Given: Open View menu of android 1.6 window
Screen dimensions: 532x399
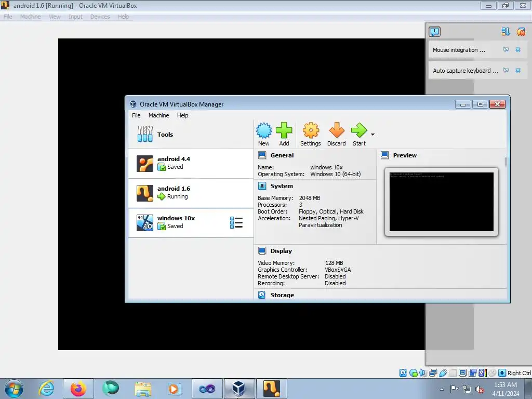Looking at the screenshot, I should click(x=55, y=17).
